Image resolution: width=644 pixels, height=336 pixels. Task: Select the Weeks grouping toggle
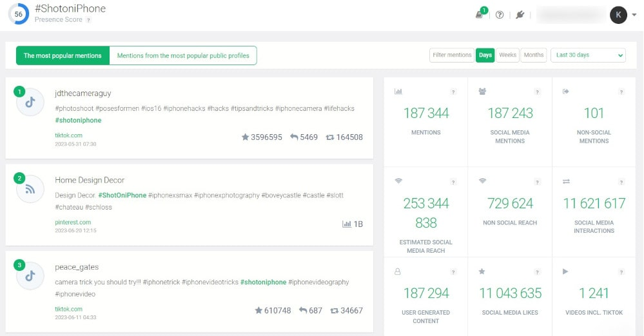[507, 55]
